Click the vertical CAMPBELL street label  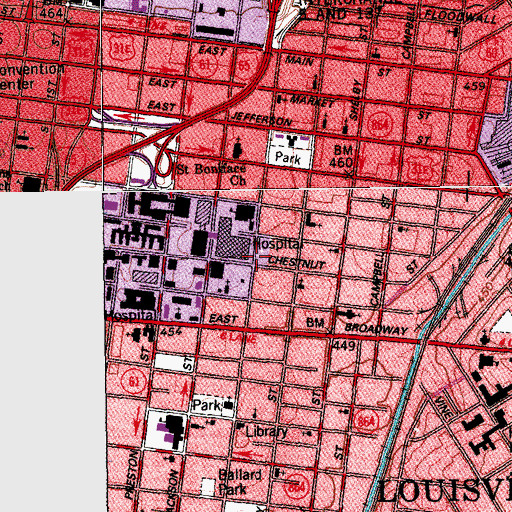coord(378,278)
